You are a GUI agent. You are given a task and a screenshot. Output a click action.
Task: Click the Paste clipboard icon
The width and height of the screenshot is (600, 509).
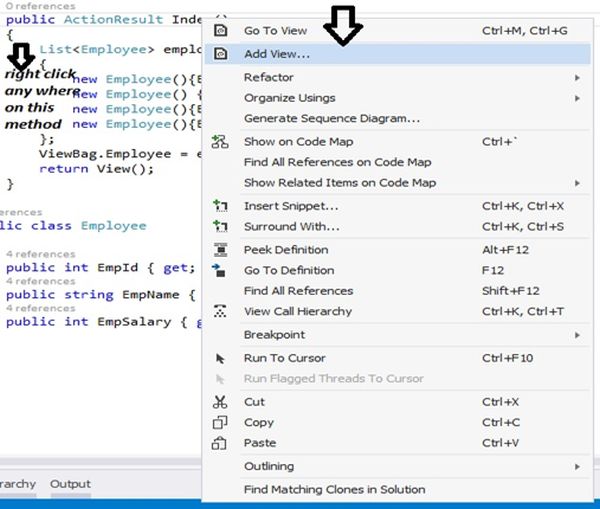pyautogui.click(x=219, y=443)
